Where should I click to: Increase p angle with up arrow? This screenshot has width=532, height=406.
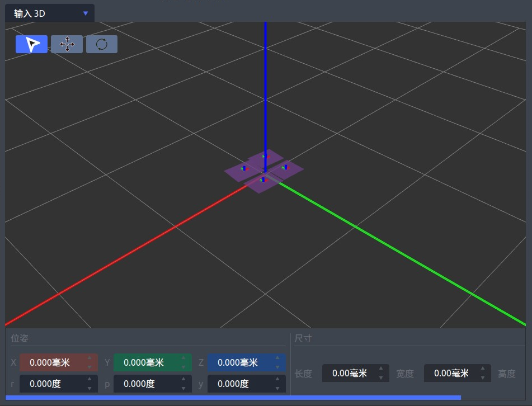[x=183, y=379]
